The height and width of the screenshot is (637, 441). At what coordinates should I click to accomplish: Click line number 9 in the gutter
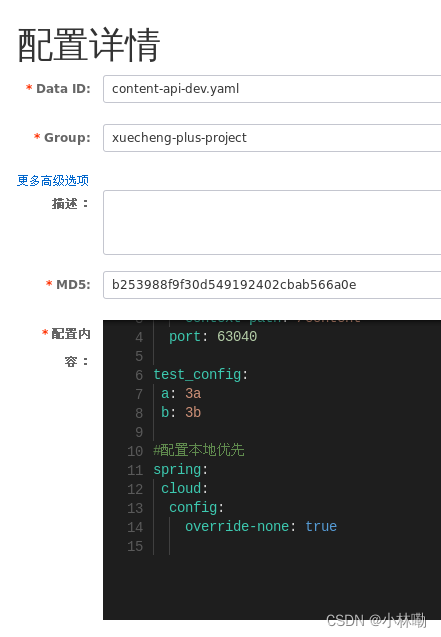[139, 432]
